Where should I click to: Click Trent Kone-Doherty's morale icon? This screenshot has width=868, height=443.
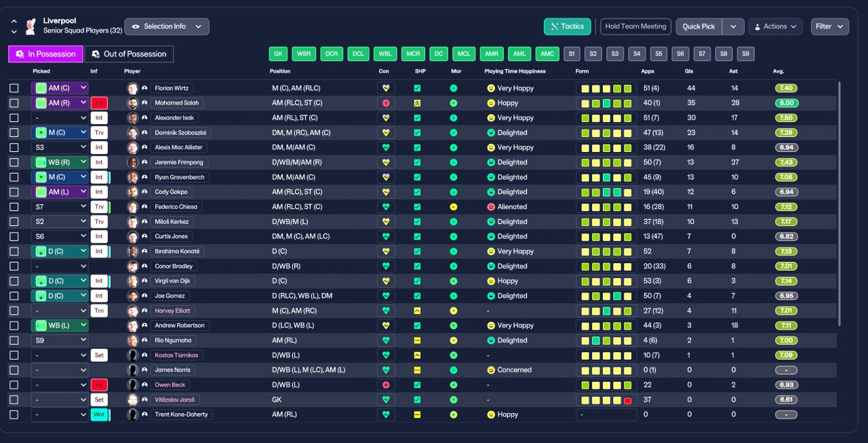click(x=454, y=415)
